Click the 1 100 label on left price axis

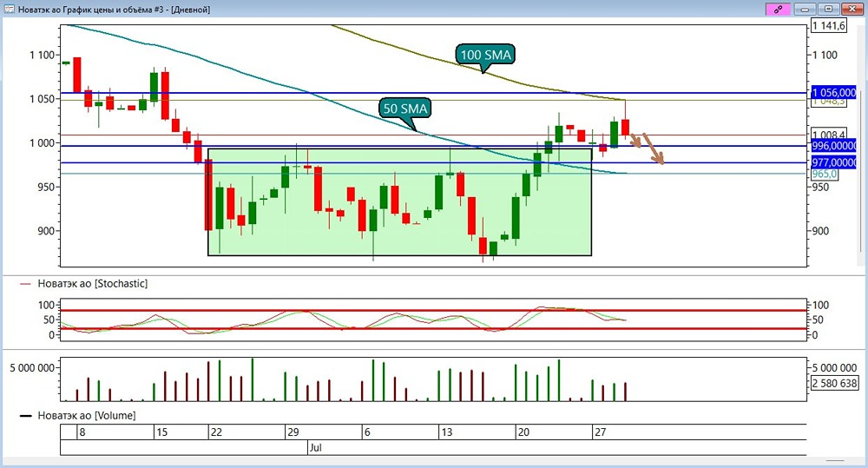tap(43, 55)
